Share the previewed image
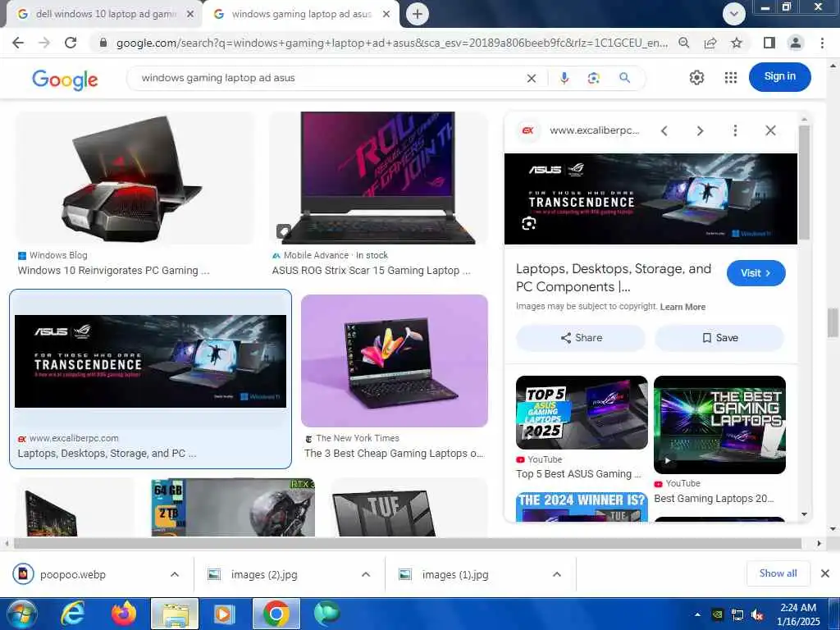The image size is (840, 630). (x=581, y=338)
